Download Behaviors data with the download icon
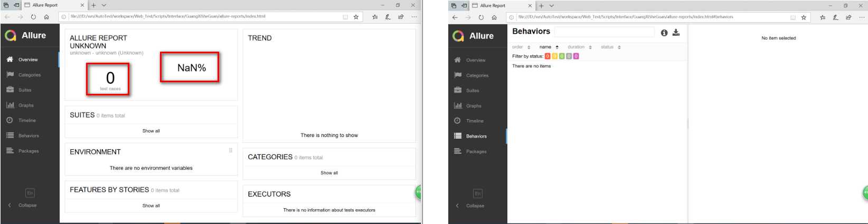 click(676, 33)
